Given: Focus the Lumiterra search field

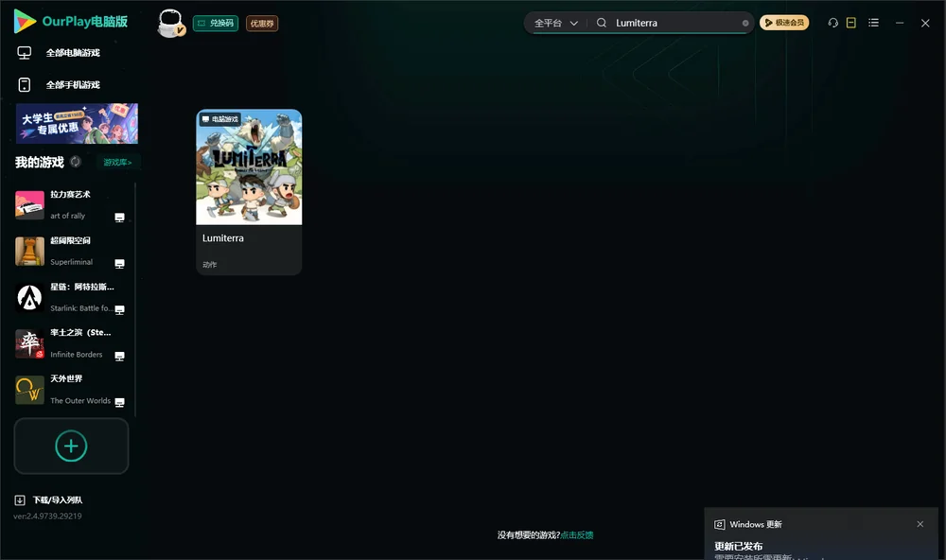Looking at the screenshot, I should pos(675,23).
